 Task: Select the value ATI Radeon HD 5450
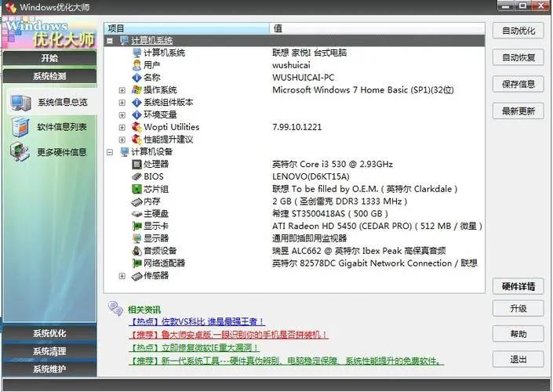[377, 226]
